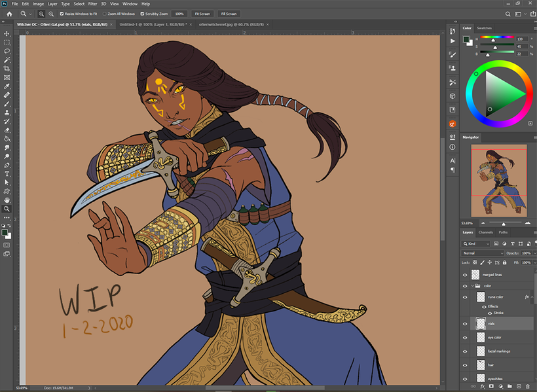
Task: Click the zoom out magnifier icon
Action: [x=51, y=14]
